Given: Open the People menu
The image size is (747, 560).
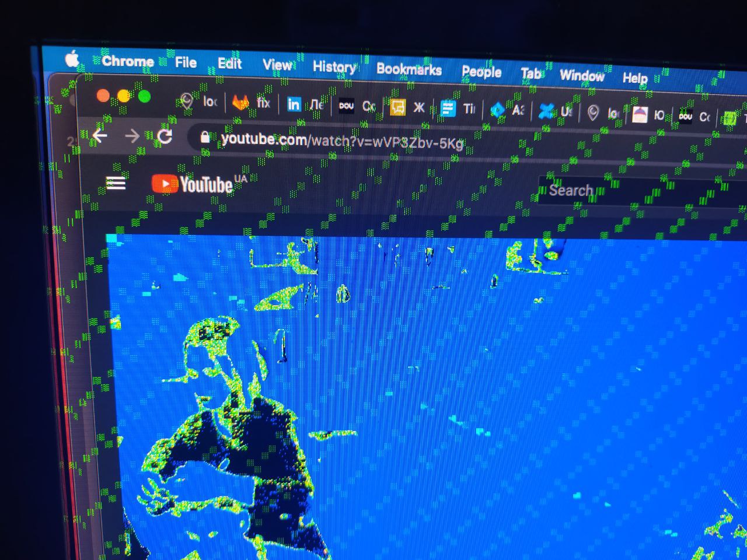Looking at the screenshot, I should coord(481,72).
